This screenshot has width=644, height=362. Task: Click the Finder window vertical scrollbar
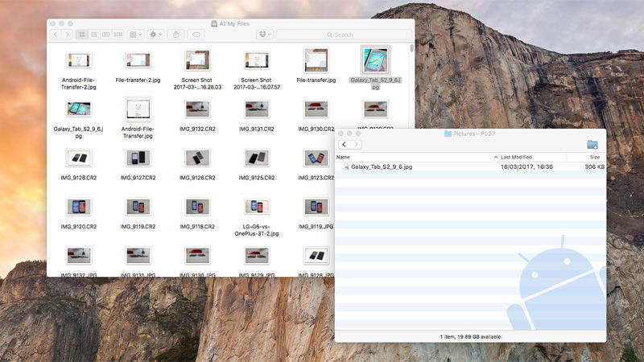411,48
